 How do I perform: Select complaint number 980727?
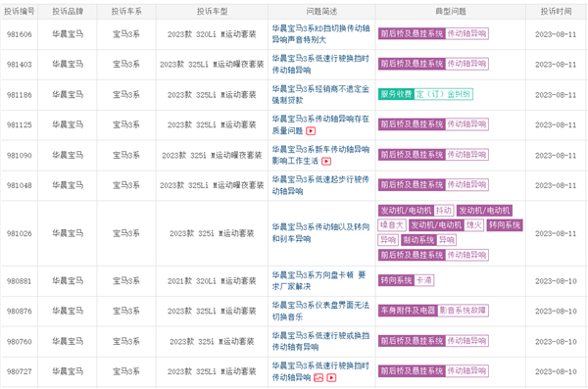(x=20, y=371)
